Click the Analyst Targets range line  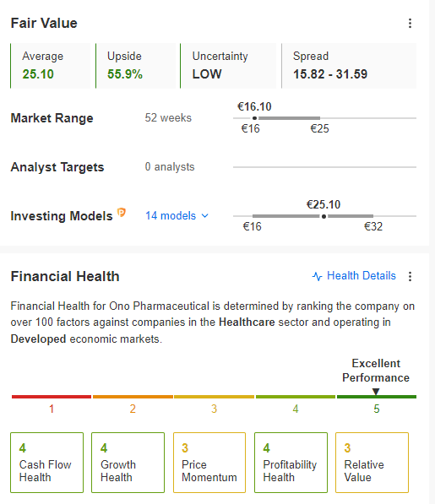coord(324,167)
